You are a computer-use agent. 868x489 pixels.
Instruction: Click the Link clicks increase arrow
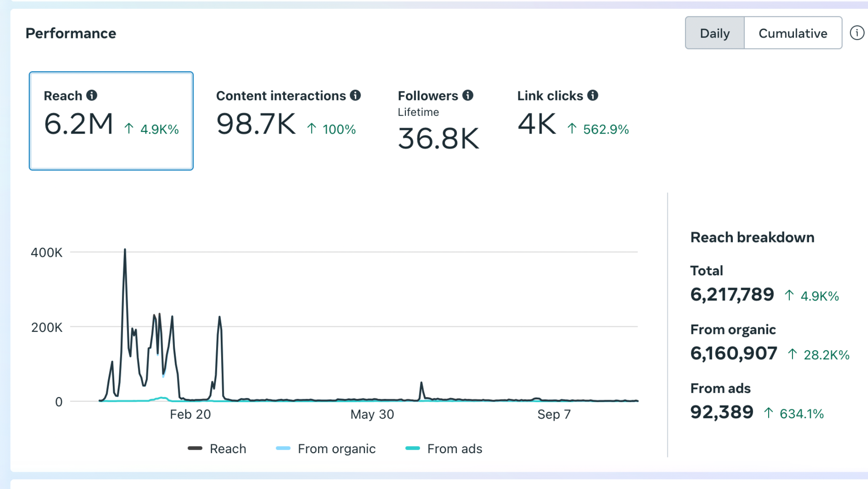(x=572, y=129)
